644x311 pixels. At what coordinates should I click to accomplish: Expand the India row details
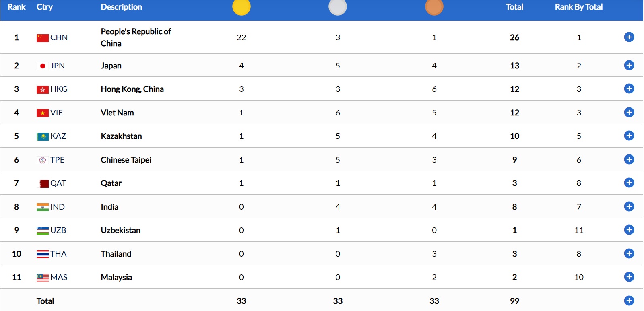pos(629,206)
